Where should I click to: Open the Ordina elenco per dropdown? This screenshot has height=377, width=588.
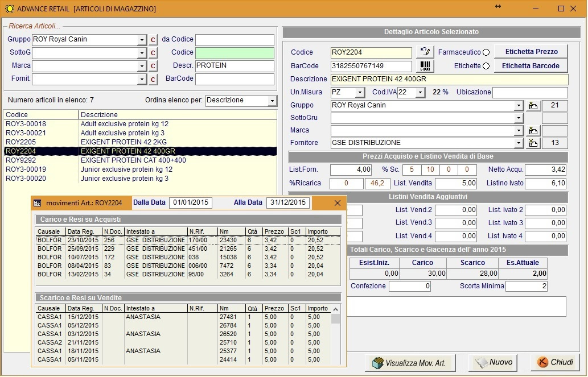pyautogui.click(x=272, y=101)
